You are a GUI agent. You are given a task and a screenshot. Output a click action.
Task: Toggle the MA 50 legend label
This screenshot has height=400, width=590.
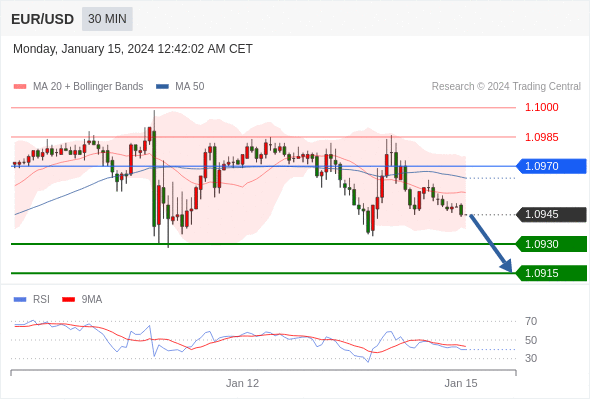pos(190,87)
